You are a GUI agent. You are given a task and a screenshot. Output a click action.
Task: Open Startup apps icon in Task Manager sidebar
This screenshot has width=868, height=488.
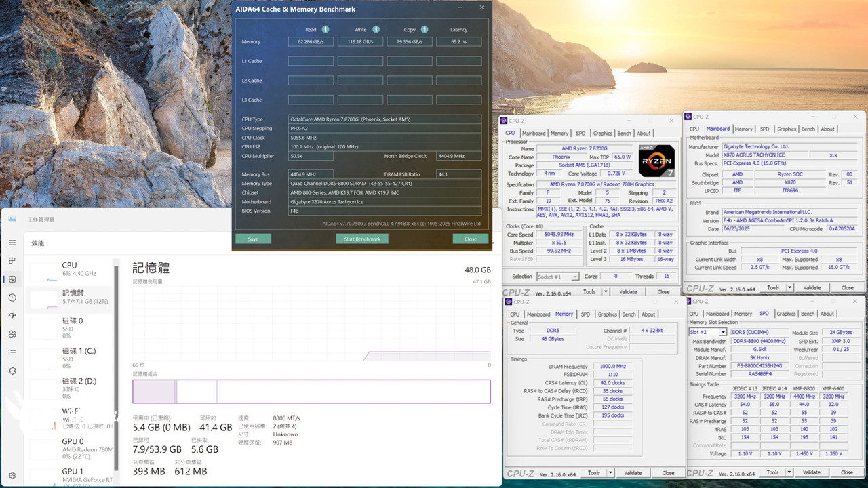pyautogui.click(x=12, y=316)
